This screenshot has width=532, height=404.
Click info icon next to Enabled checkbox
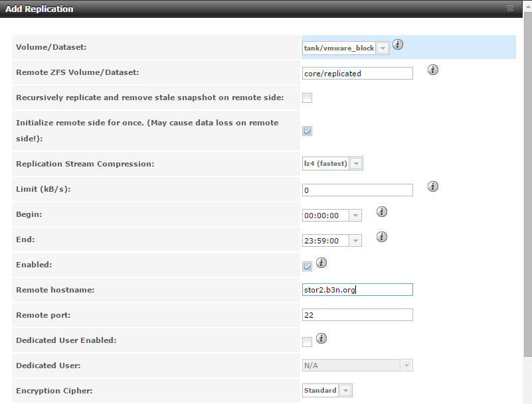[321, 263]
